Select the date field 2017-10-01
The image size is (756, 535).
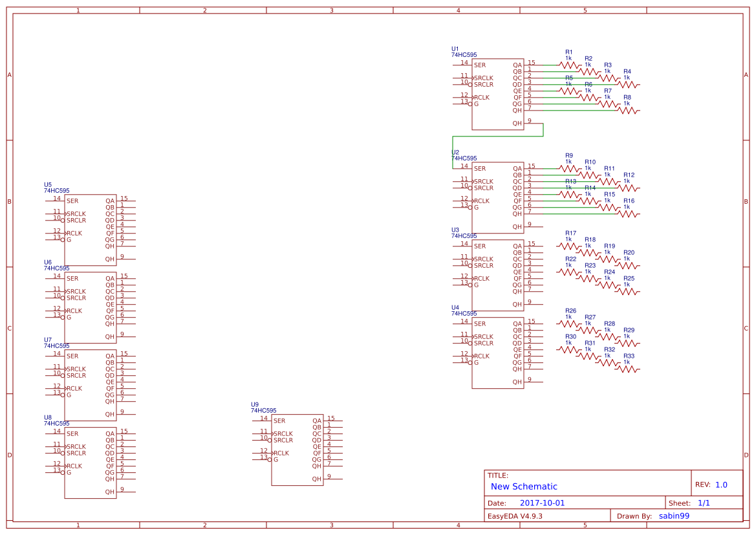pyautogui.click(x=542, y=503)
